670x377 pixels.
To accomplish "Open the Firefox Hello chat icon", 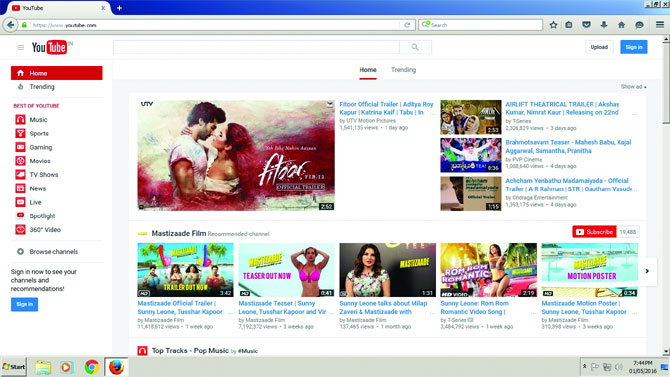I will click(x=639, y=25).
